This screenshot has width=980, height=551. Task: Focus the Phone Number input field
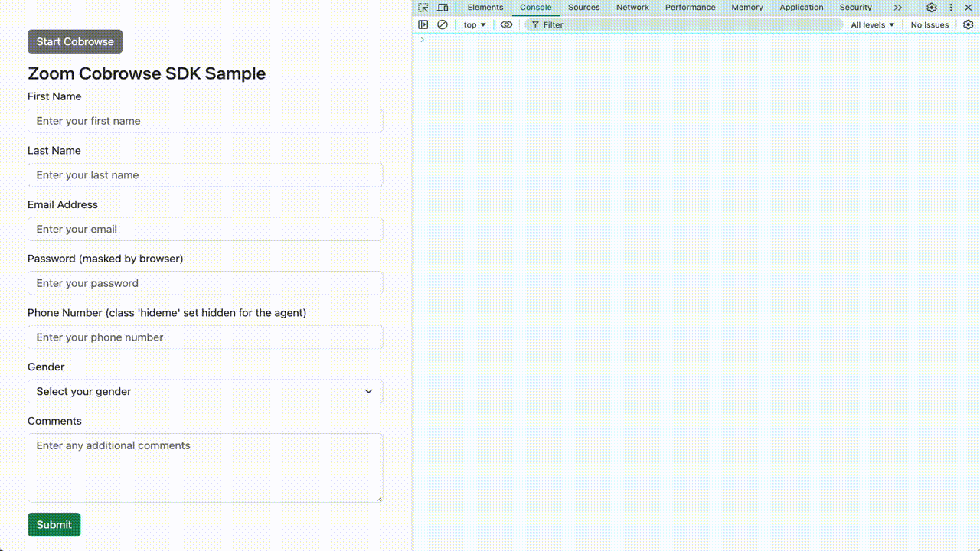(x=205, y=337)
